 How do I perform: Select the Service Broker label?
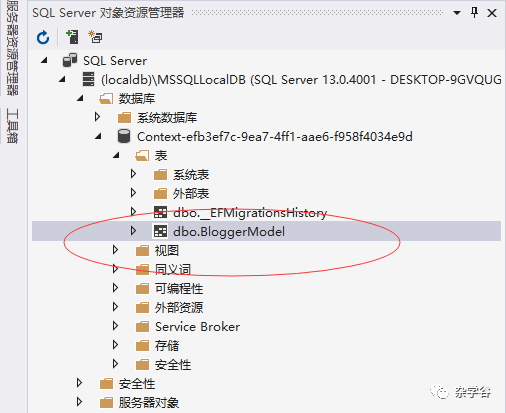point(197,327)
